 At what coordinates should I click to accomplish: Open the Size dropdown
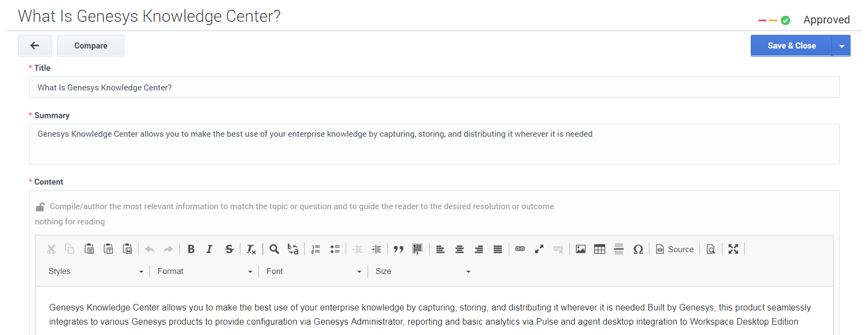click(x=423, y=271)
